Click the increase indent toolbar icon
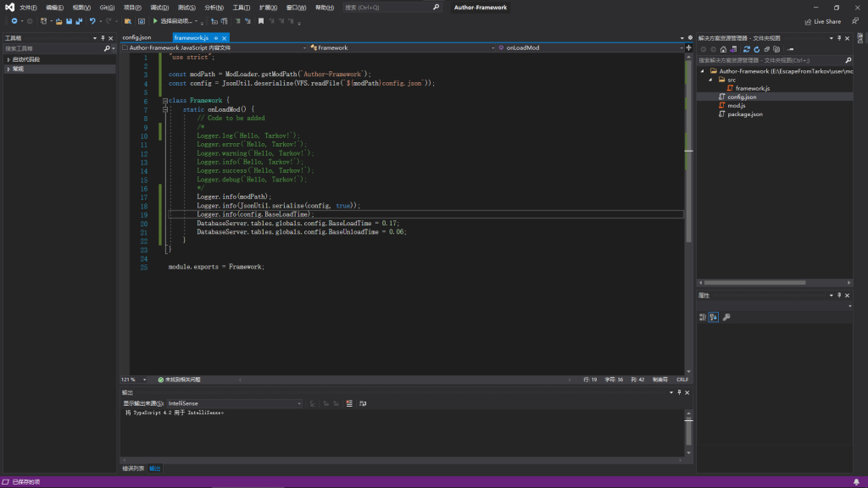868x488 pixels. (x=248, y=21)
